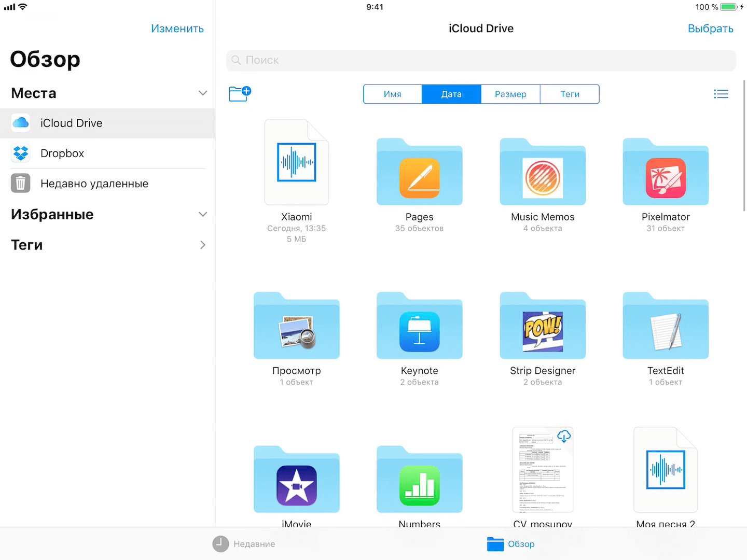Switch to list view using the list icon
The width and height of the screenshot is (747, 560).
721,94
